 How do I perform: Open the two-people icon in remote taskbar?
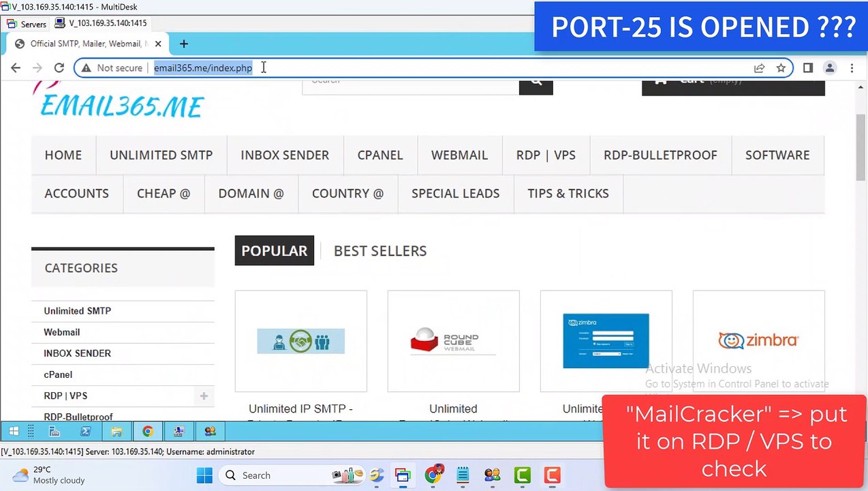pos(210,431)
